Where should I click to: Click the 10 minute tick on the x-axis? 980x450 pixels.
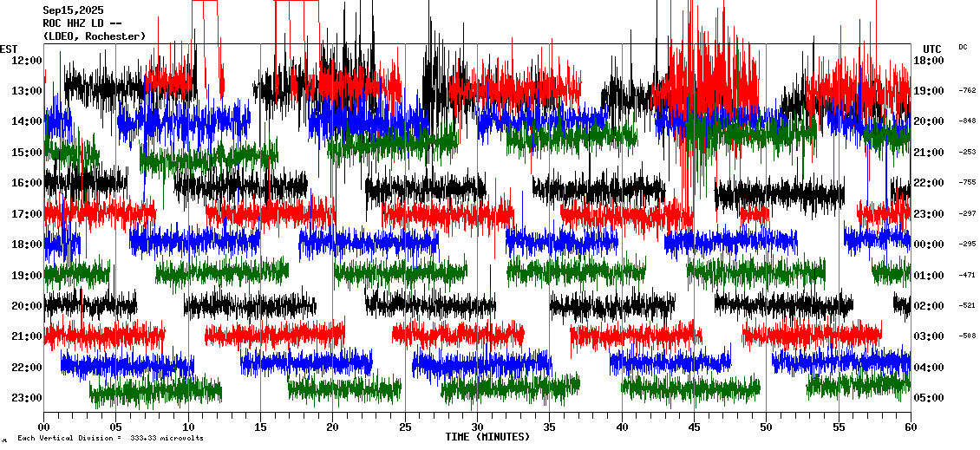tap(188, 427)
